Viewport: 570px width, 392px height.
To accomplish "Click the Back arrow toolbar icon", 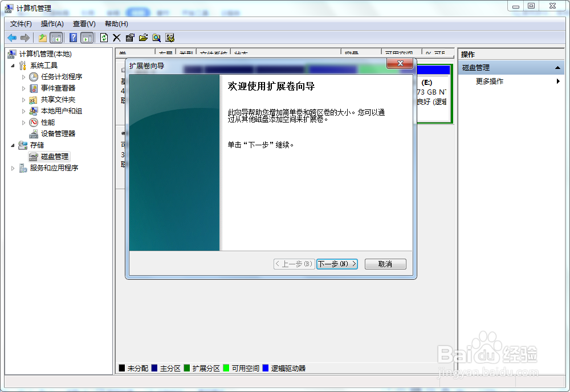I will 12,38.
